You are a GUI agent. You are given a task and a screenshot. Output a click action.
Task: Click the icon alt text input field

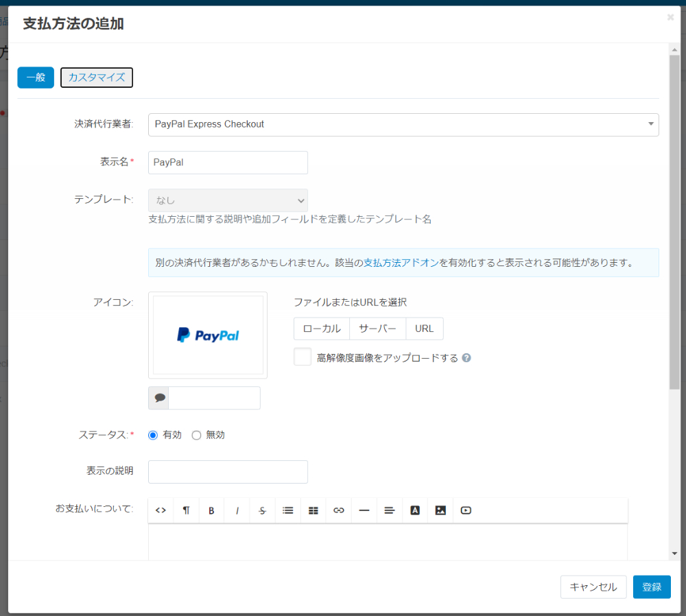(x=214, y=398)
